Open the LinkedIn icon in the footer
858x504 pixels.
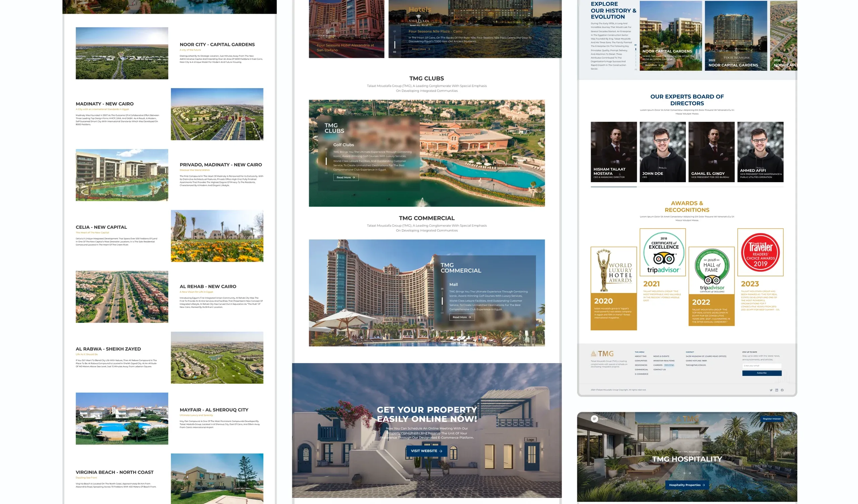[776, 390]
